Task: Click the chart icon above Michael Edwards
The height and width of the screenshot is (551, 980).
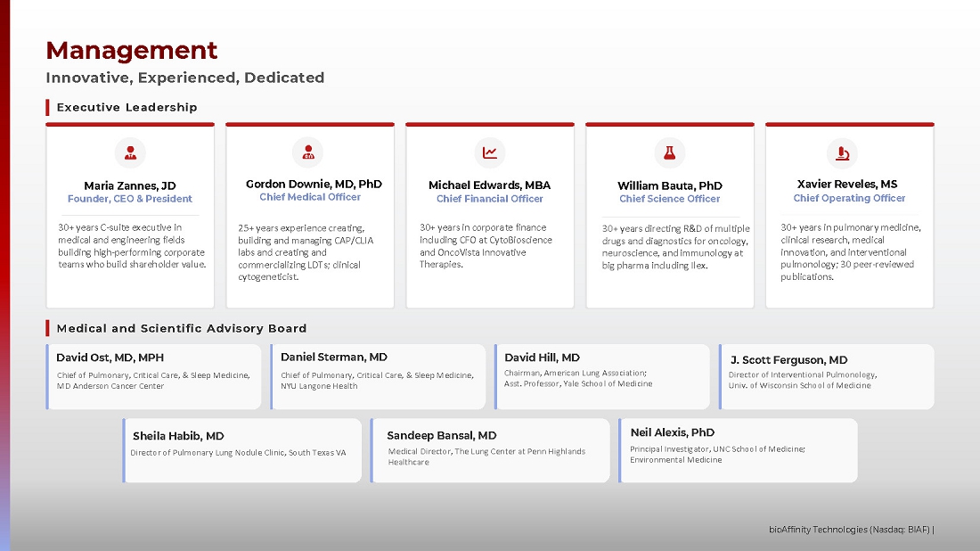Action: (x=490, y=152)
